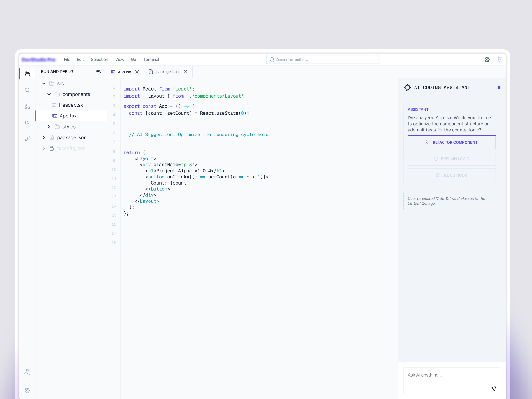Open the user profile avatar in top bar

tap(499, 60)
